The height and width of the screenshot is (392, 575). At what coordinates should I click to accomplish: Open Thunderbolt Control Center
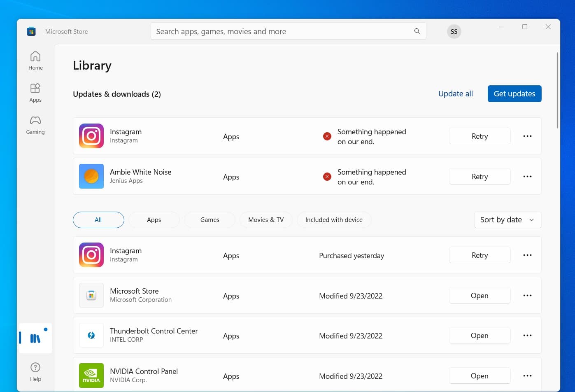pyautogui.click(x=480, y=335)
